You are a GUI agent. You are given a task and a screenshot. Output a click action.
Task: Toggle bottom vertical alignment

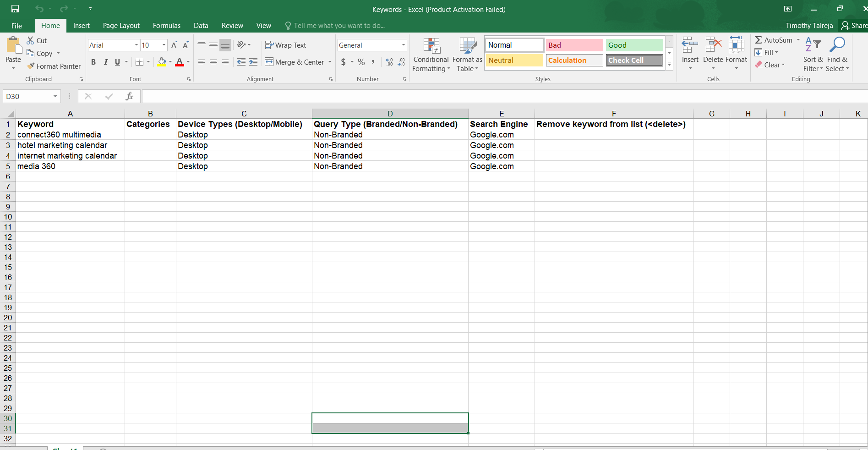(x=225, y=45)
